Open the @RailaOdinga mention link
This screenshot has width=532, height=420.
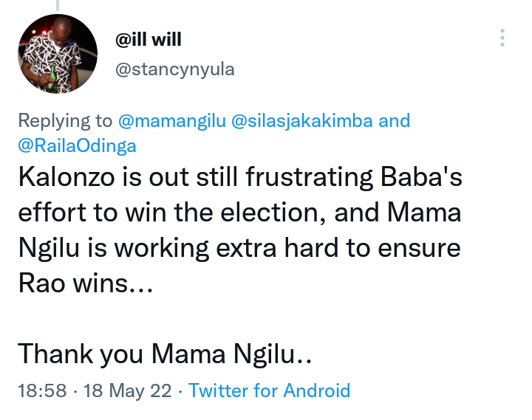coord(77,145)
